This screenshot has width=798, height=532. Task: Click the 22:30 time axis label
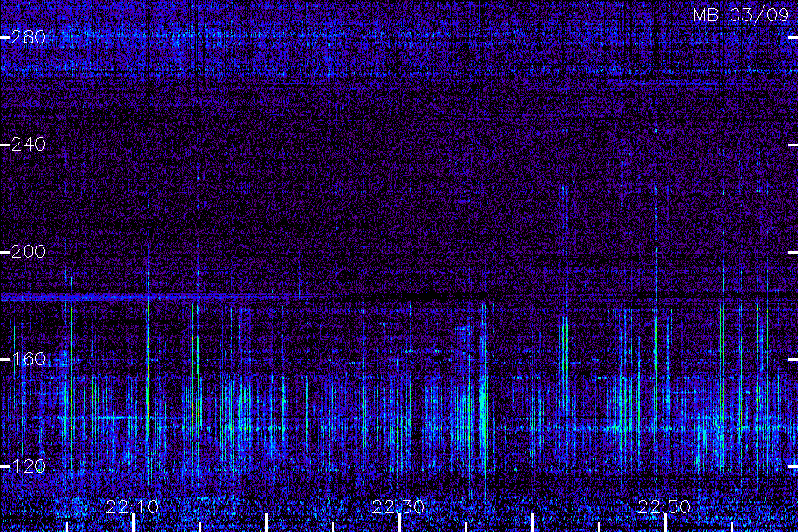point(398,507)
